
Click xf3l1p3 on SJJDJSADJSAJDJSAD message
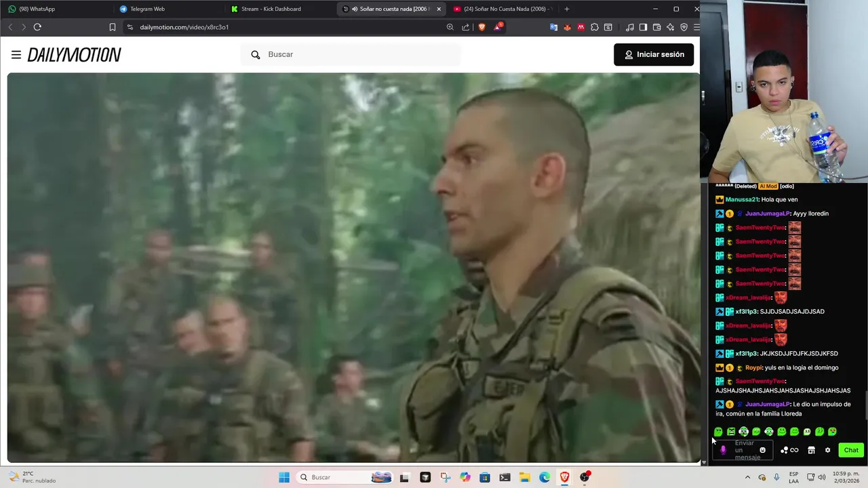(x=746, y=312)
